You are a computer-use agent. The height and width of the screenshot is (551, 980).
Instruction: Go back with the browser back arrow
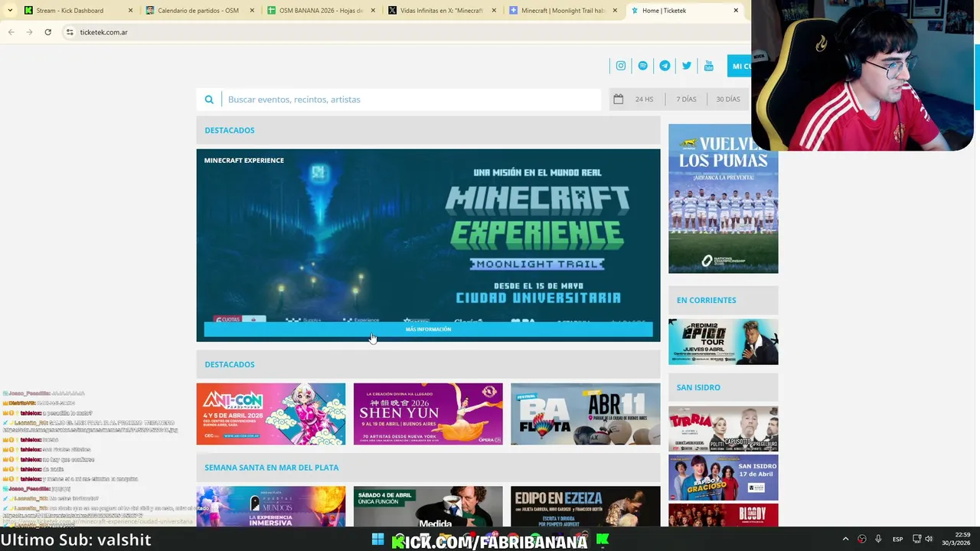pos(11,32)
